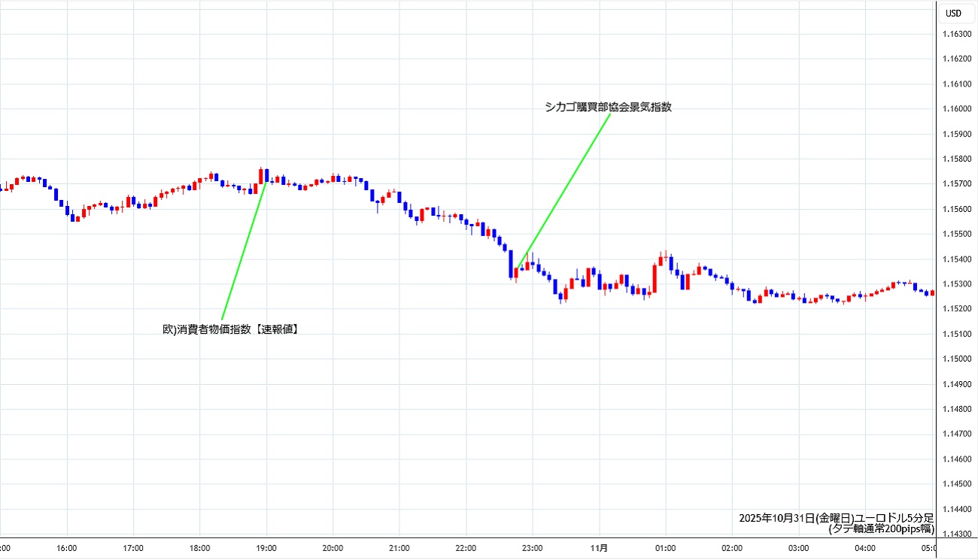Click the 1.16300 price axis label
The height and width of the screenshot is (560, 978).
coord(955,34)
